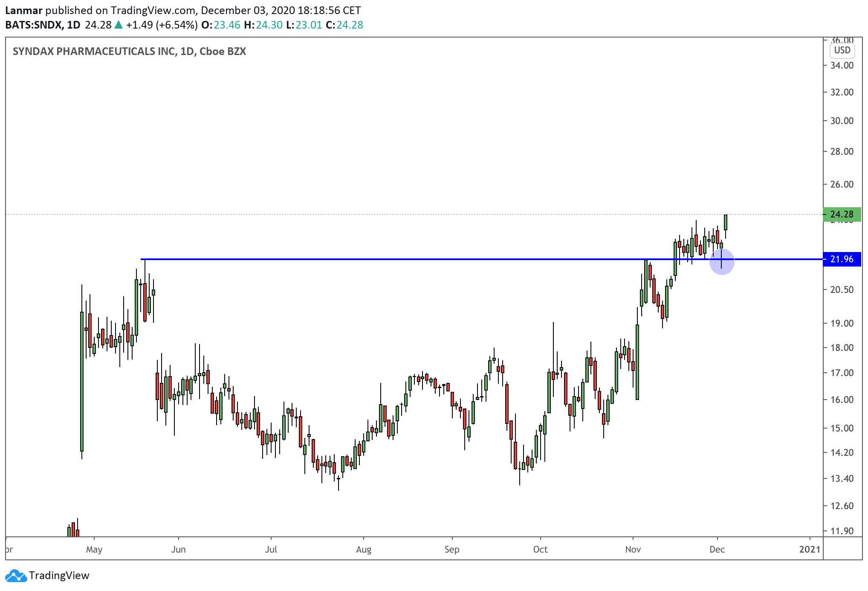Click the 32.00 price axis label
Viewport: 868px width, 591px height.
(x=842, y=92)
